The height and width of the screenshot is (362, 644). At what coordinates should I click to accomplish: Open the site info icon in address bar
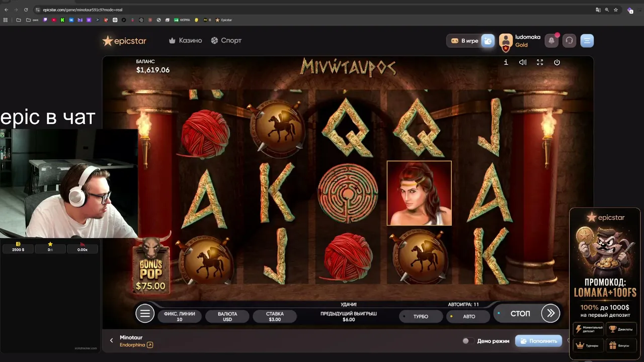click(38, 10)
